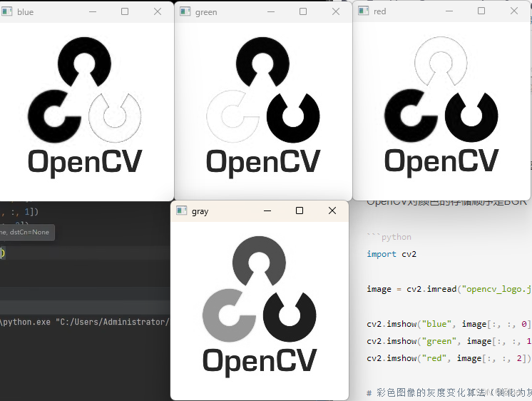Click the ', :, 1])' code fragment in editor
This screenshot has width=532, height=401.
tap(19, 212)
